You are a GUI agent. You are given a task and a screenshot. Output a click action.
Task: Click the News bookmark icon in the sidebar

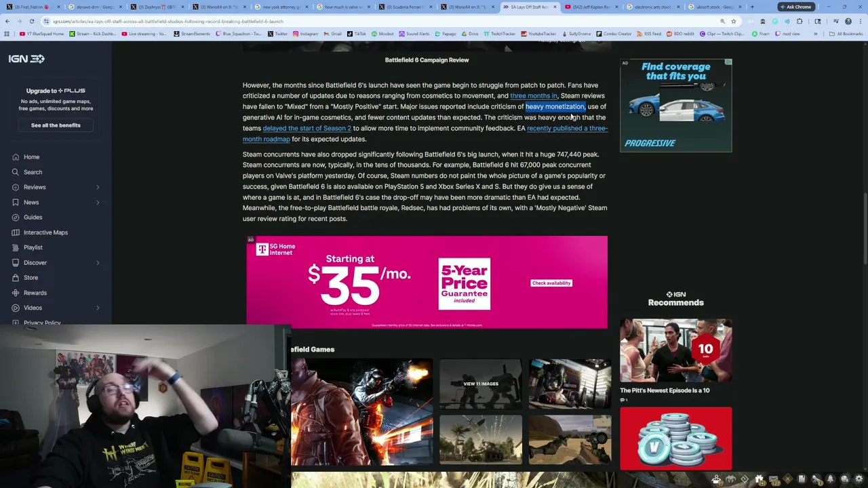click(x=16, y=202)
